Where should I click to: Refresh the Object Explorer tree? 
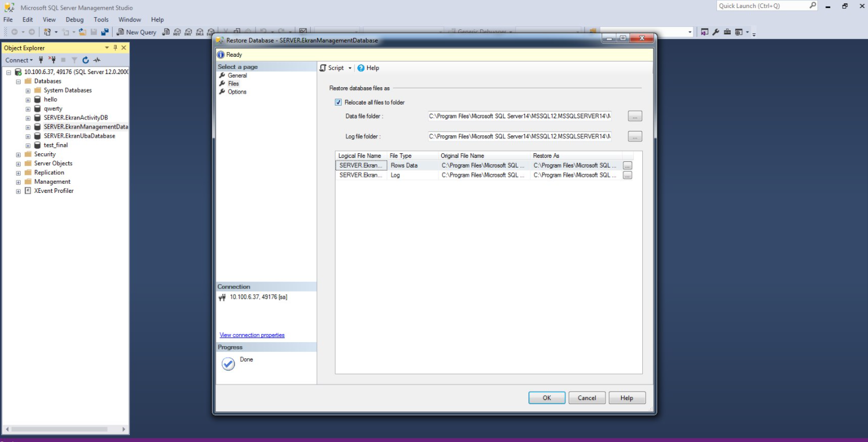tap(86, 60)
